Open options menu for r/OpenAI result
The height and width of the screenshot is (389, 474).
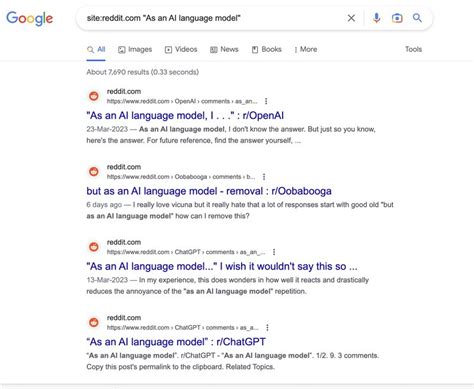(266, 101)
